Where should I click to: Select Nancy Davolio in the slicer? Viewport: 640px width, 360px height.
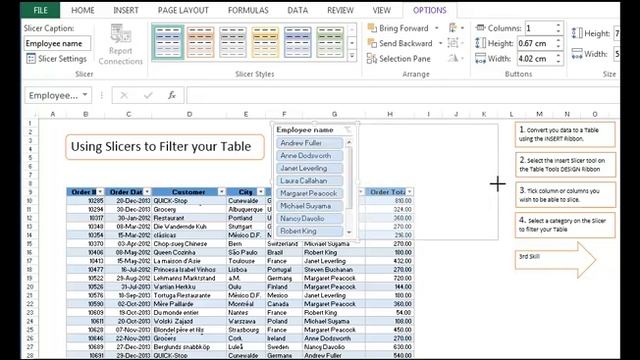click(x=309, y=219)
